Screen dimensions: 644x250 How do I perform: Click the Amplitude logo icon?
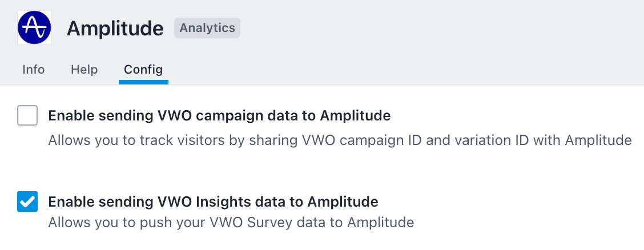34,27
